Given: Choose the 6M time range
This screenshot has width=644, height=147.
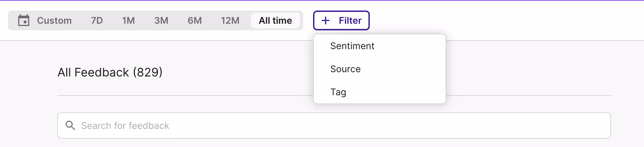Looking at the screenshot, I should coord(195,20).
